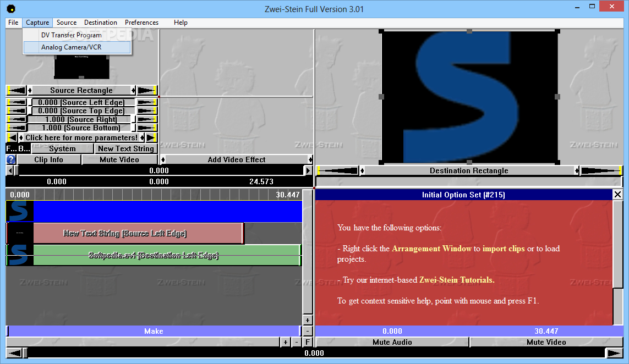The image size is (629, 364).
Task: Click left arrow button of Source Rectangle
Action: (17, 90)
